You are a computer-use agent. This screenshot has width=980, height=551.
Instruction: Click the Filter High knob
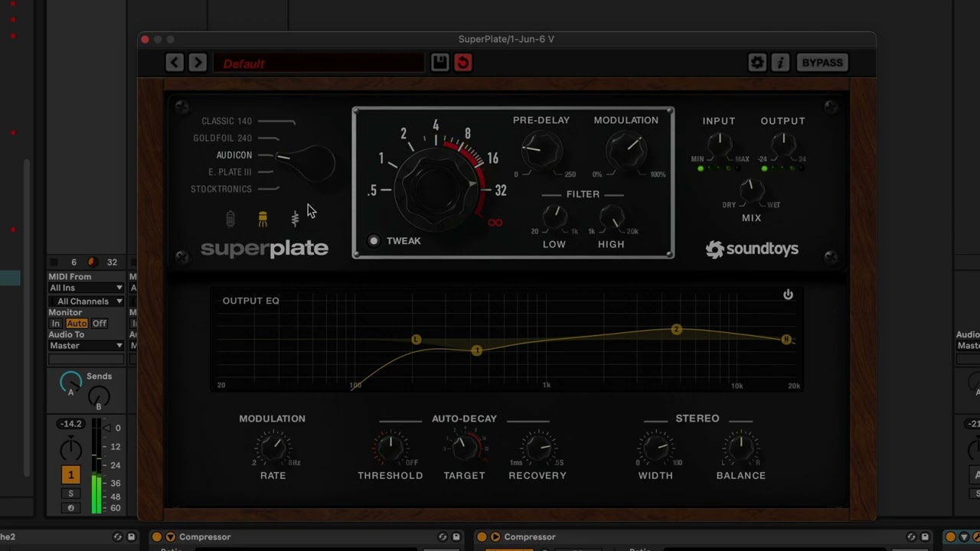611,217
